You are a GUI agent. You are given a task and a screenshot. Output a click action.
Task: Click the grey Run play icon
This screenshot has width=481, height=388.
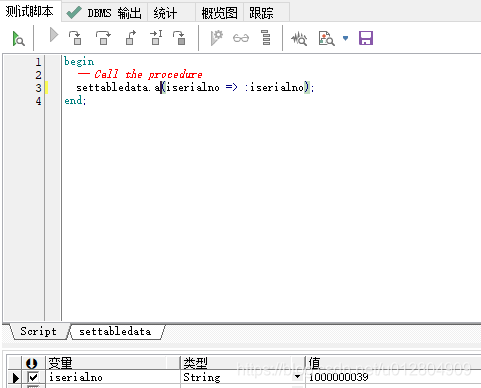coord(53,35)
